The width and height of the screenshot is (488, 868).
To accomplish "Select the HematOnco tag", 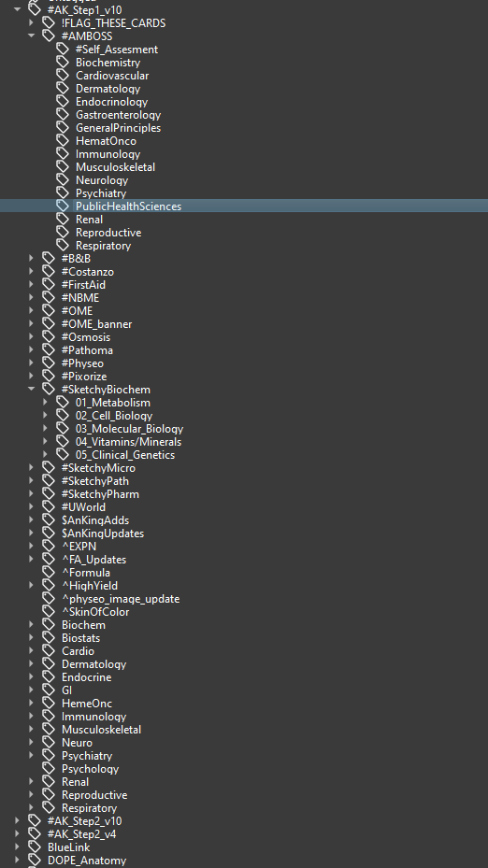I will click(x=106, y=140).
